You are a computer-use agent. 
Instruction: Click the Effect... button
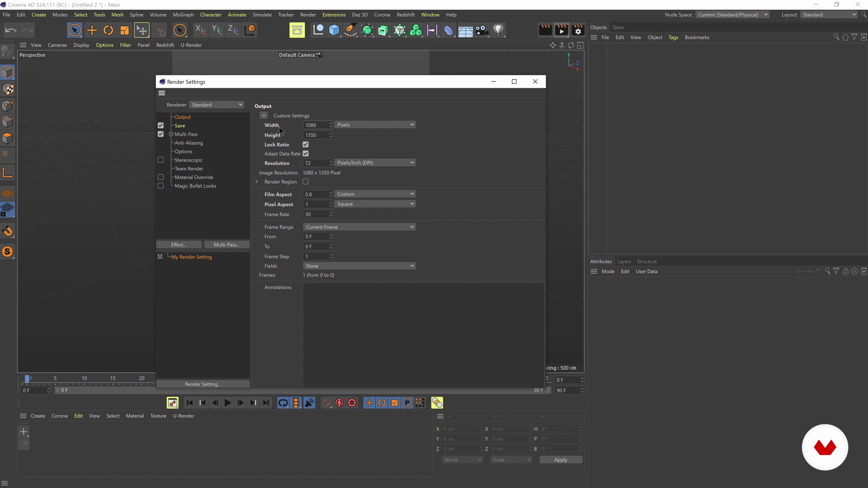click(179, 244)
